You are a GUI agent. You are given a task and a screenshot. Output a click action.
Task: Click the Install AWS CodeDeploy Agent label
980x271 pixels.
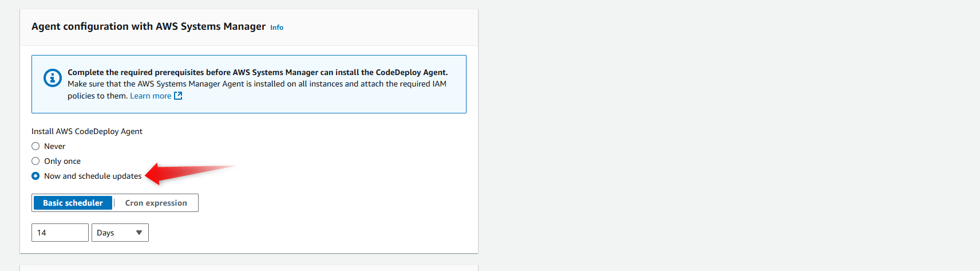pos(87,131)
